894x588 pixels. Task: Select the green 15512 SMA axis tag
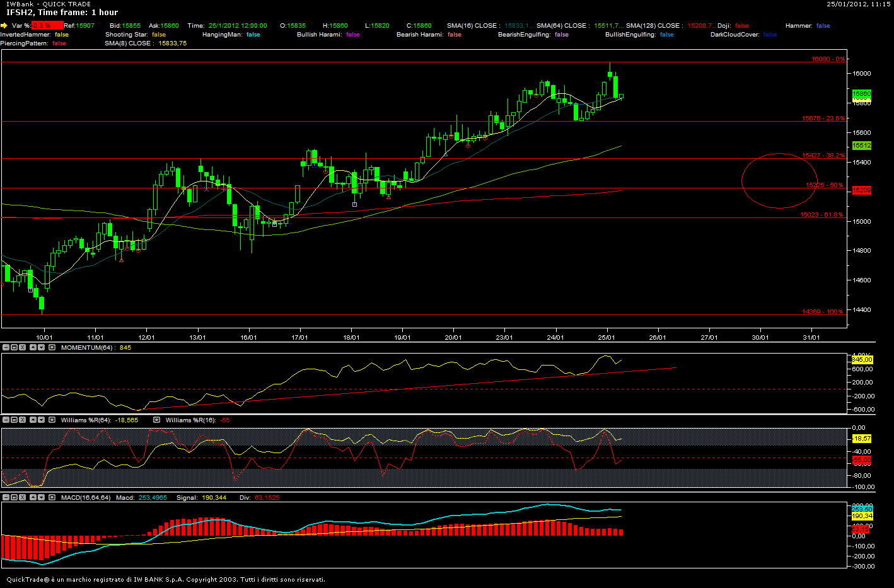pos(861,146)
